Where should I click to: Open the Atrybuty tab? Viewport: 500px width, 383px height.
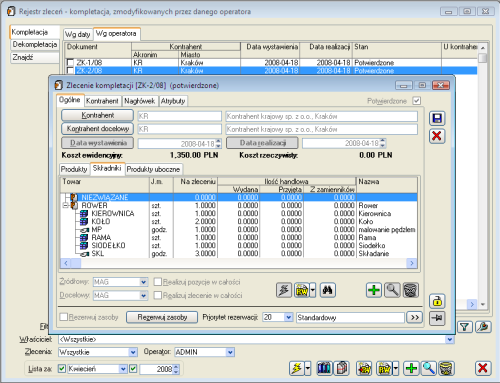pos(173,101)
